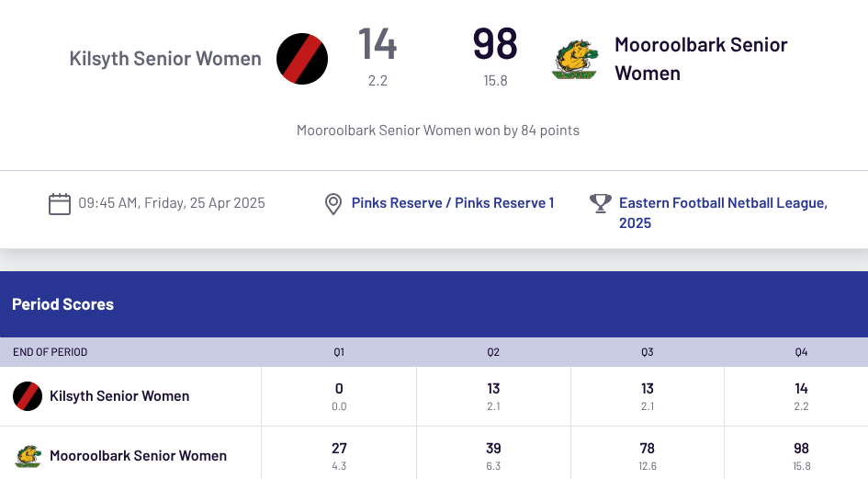Viewport: 868px width, 479px height.
Task: Click the calendar icon beside match date
Action: point(60,203)
